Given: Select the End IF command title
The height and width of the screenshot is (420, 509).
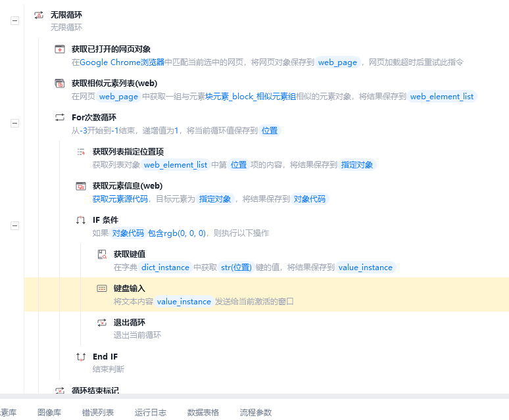Looking at the screenshot, I should click(105, 357).
